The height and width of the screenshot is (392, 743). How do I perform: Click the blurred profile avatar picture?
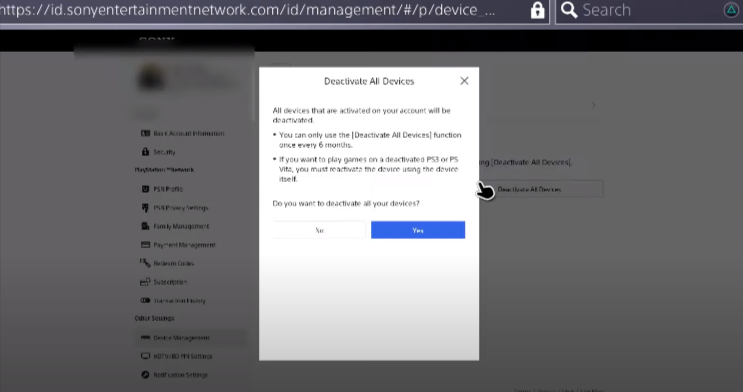[x=152, y=78]
